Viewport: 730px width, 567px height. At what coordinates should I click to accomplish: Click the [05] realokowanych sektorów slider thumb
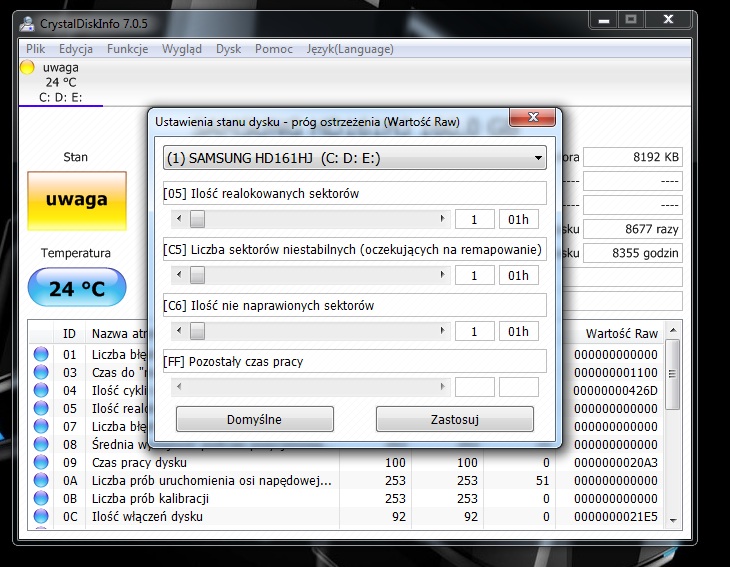[x=197, y=219]
